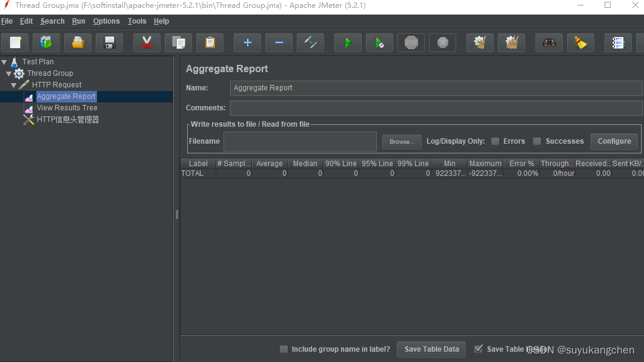Click the HTTP信息头管理器 tools icon
Image resolution: width=644 pixels, height=362 pixels.
[x=28, y=119]
